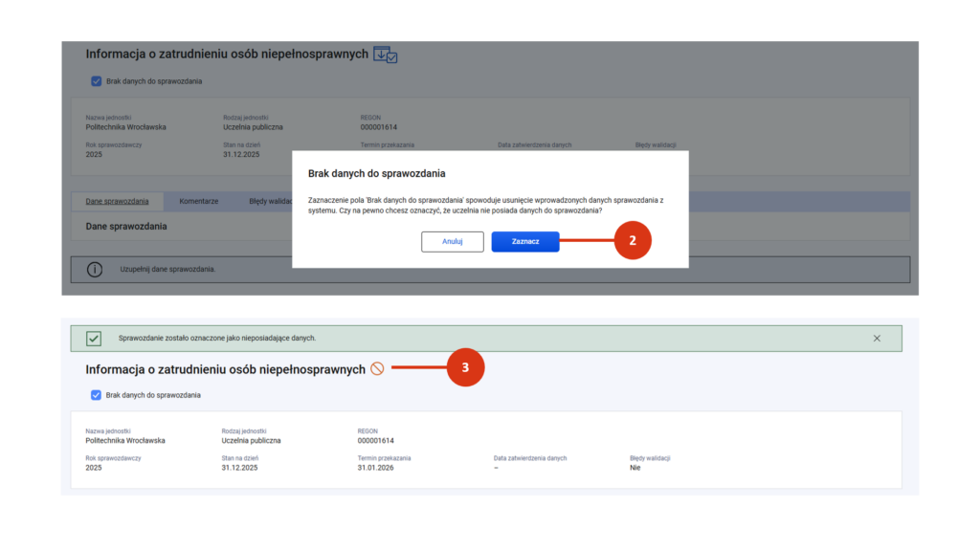Click the green checkmark icon in the success banner
This screenshot has width=980, height=551.
[x=94, y=339]
